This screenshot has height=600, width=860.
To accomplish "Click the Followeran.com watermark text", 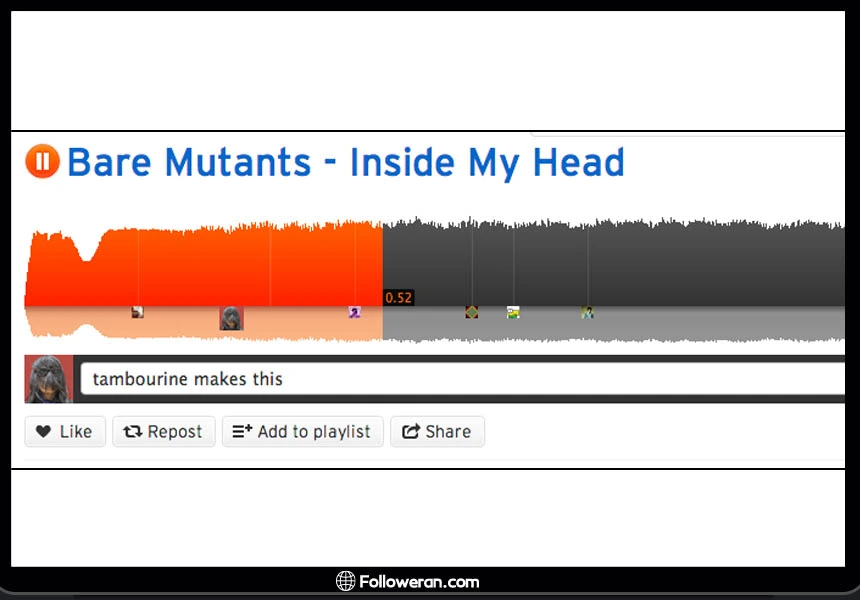I will (x=420, y=582).
